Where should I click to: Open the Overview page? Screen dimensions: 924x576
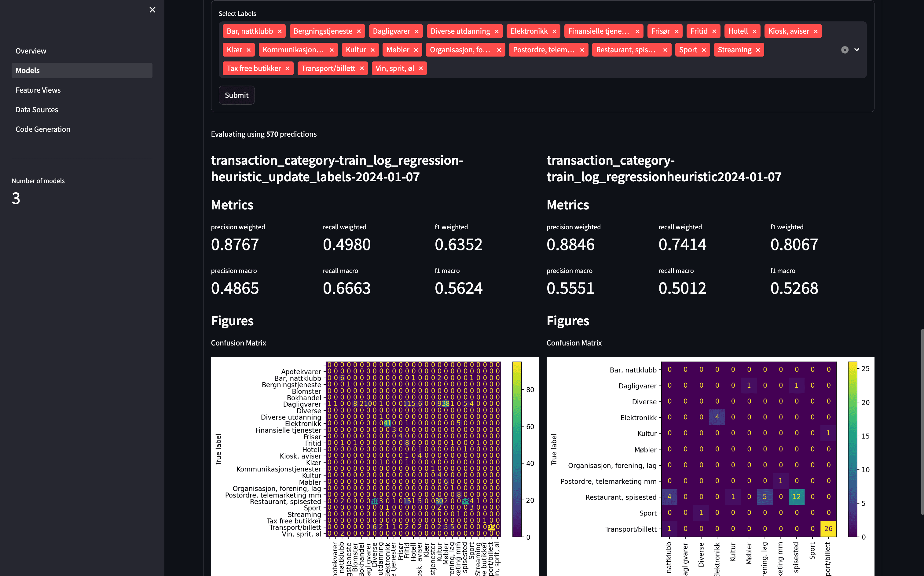(82, 51)
